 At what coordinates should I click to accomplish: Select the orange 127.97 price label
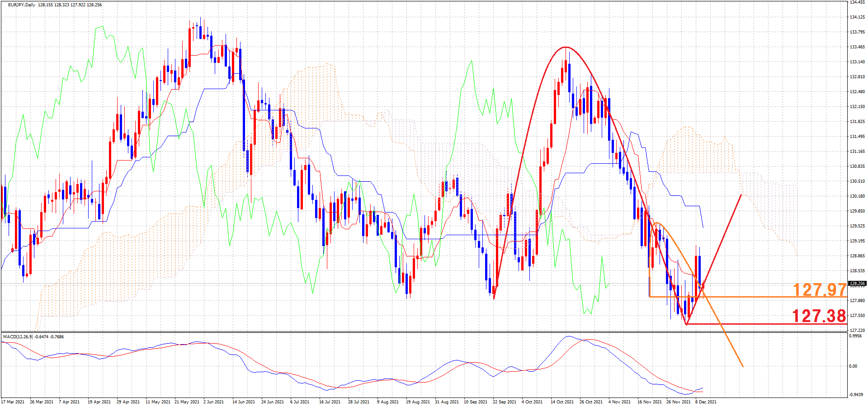(x=819, y=290)
